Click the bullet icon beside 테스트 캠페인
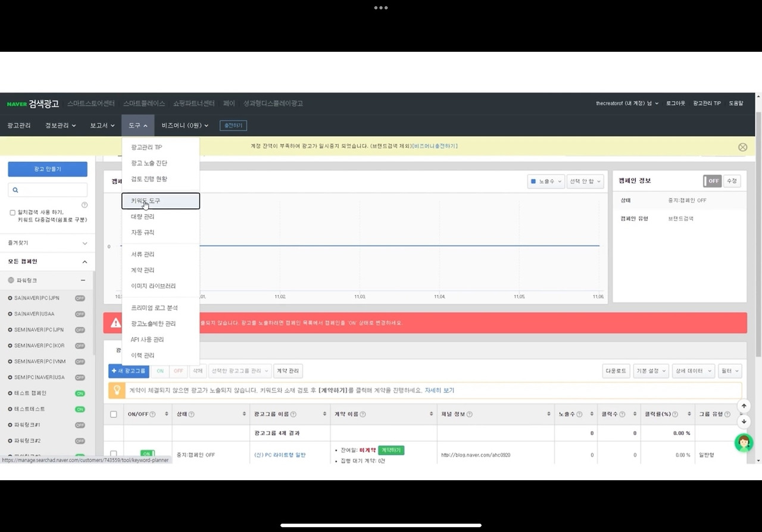This screenshot has width=762, height=532. [x=10, y=393]
